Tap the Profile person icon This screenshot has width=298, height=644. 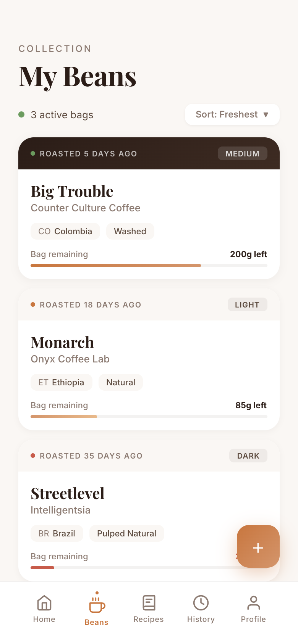coord(253,603)
